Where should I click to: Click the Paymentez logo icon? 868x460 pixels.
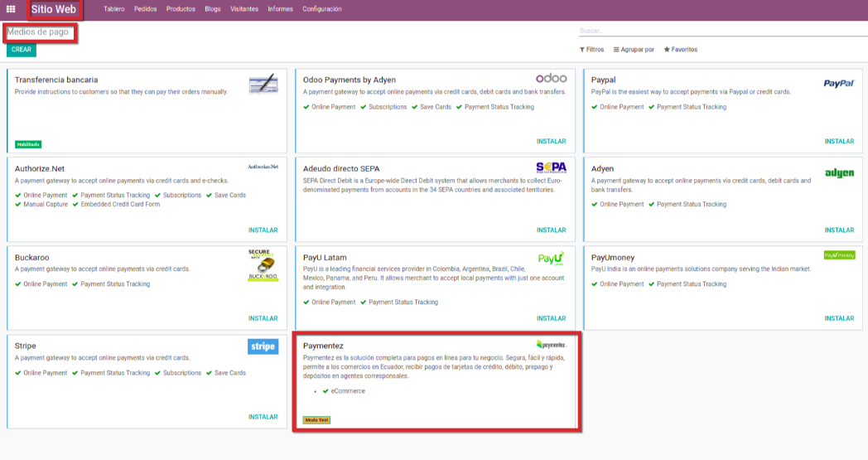[x=551, y=344]
